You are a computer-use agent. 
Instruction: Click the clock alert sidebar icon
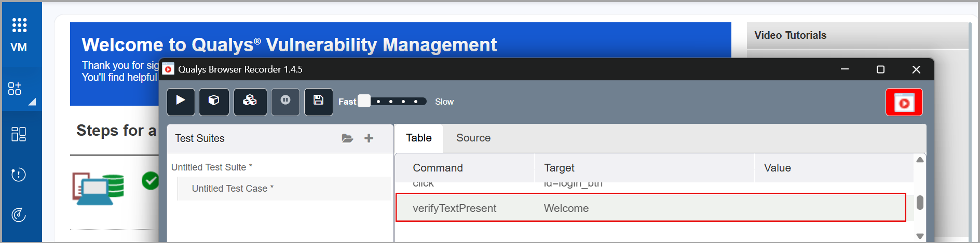(19, 175)
